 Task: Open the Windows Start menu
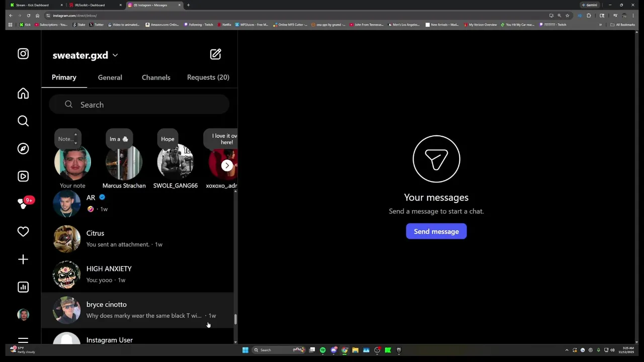click(245, 350)
